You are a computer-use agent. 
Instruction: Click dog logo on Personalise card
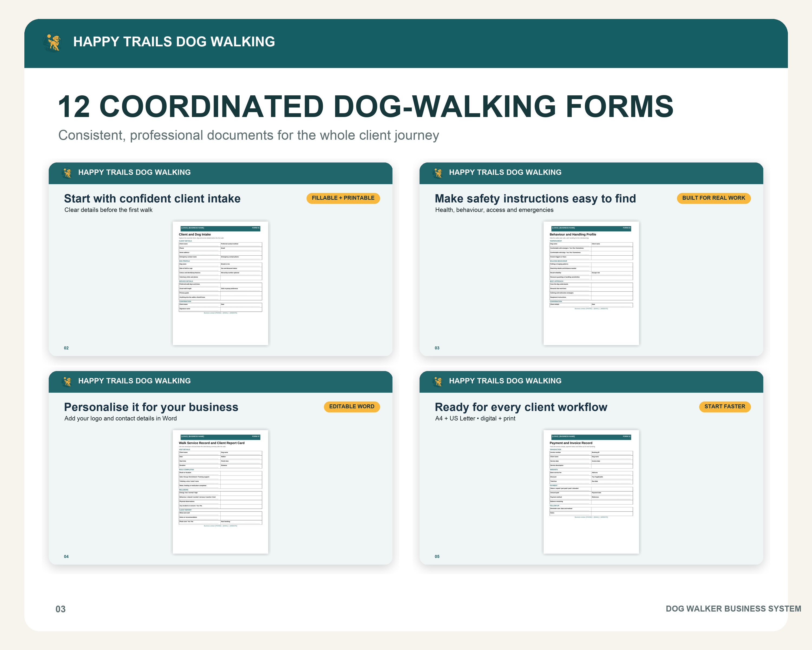67,381
